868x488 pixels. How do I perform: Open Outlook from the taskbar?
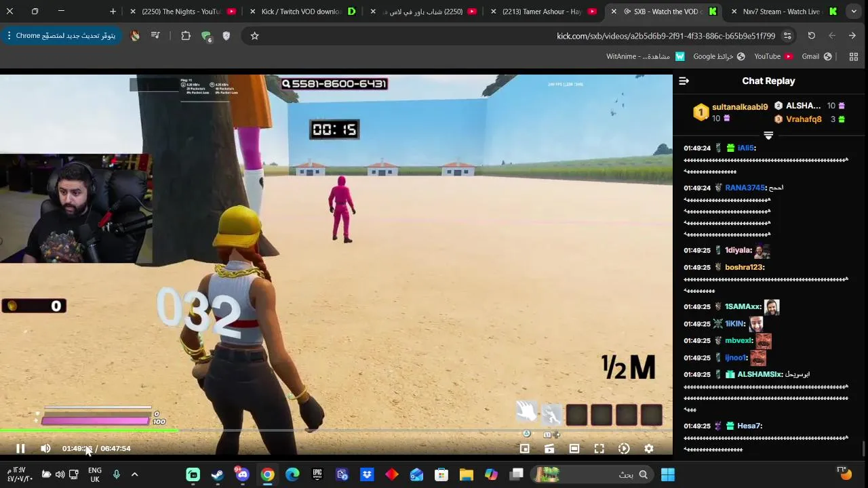tap(416, 474)
